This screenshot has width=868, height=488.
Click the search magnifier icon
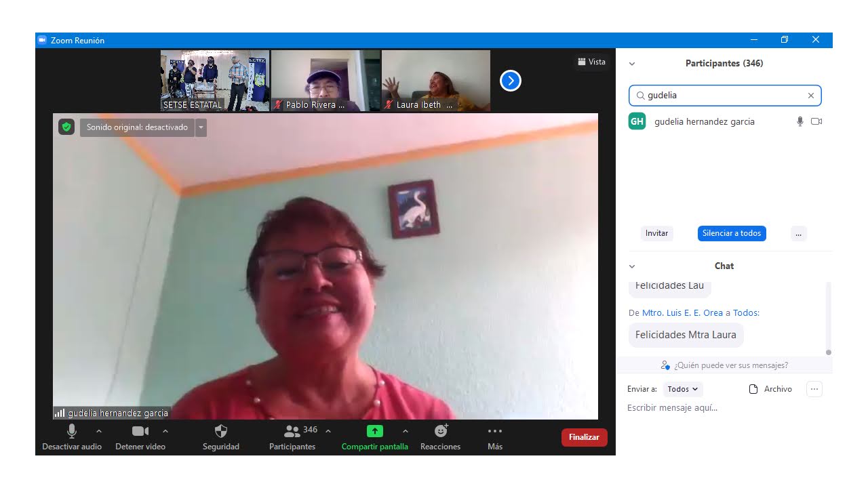(640, 96)
